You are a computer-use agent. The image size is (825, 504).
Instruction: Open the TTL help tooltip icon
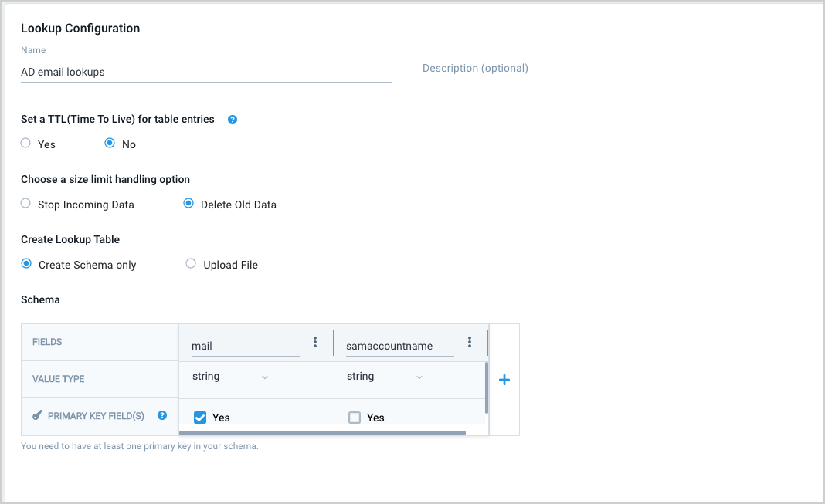[x=232, y=119]
